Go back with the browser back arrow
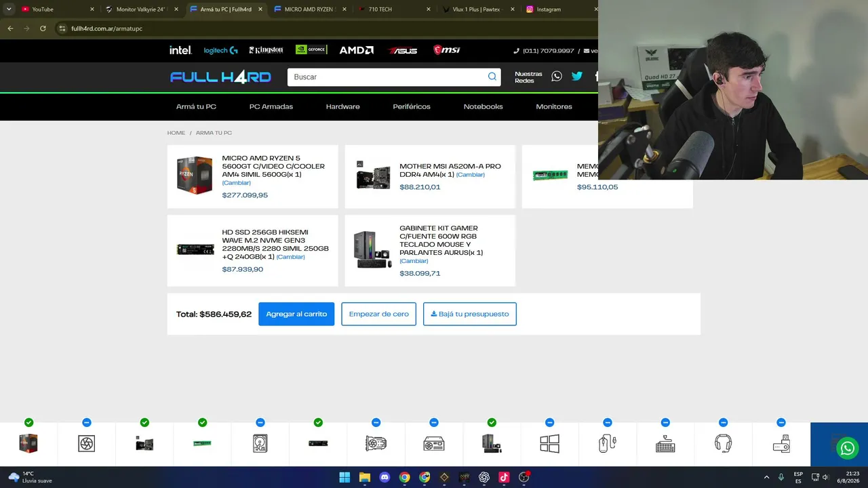Screen dimensions: 868x488 pyautogui.click(x=10, y=28)
